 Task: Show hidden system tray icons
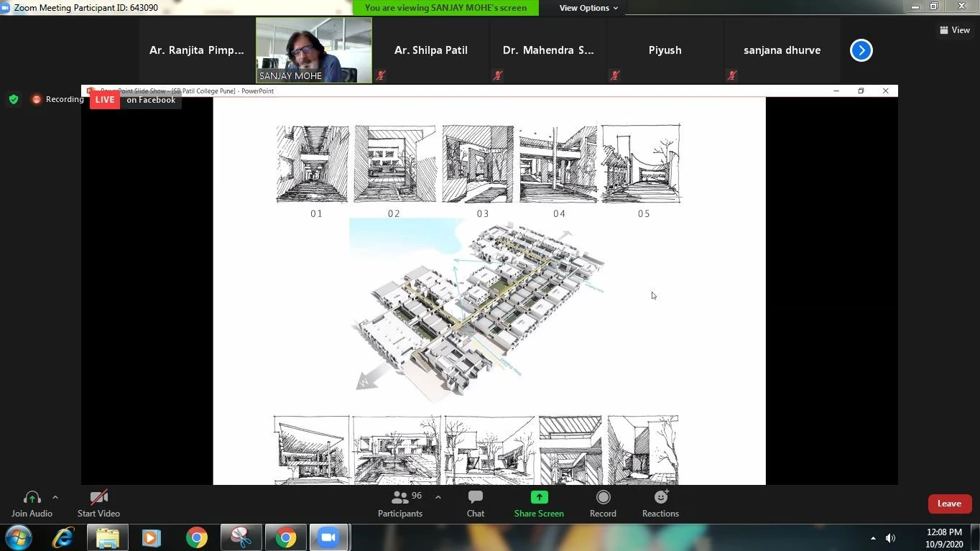873,538
